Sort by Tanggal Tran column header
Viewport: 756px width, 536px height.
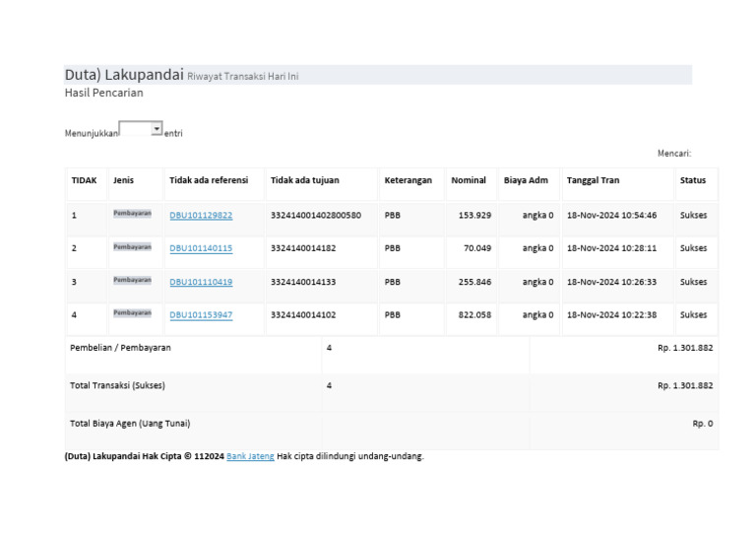(593, 181)
